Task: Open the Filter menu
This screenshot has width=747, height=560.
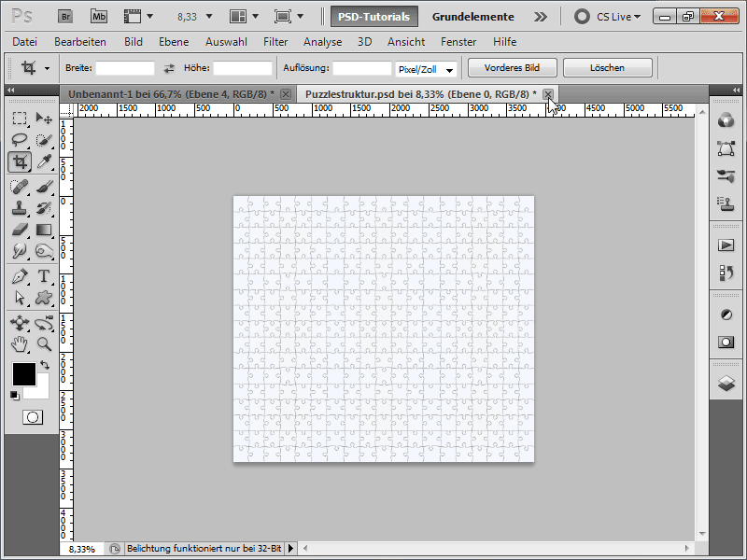Action: click(275, 42)
